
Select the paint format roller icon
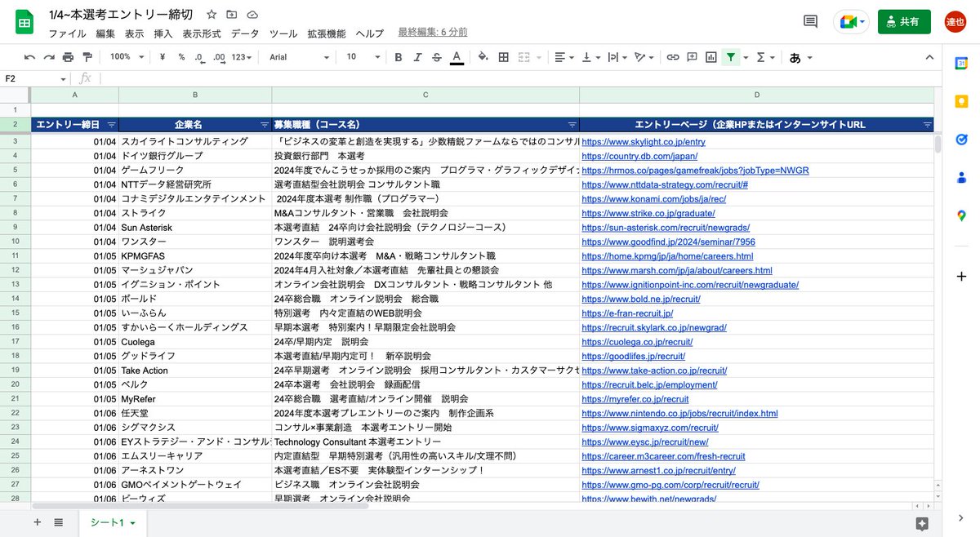pyautogui.click(x=87, y=57)
